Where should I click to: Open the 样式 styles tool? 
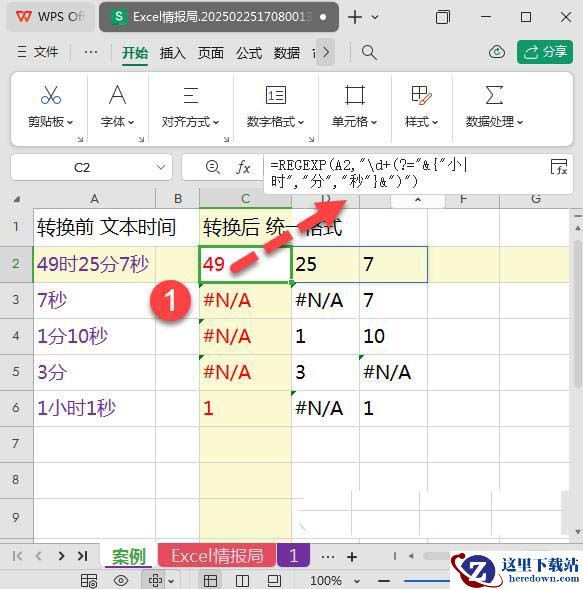(421, 95)
